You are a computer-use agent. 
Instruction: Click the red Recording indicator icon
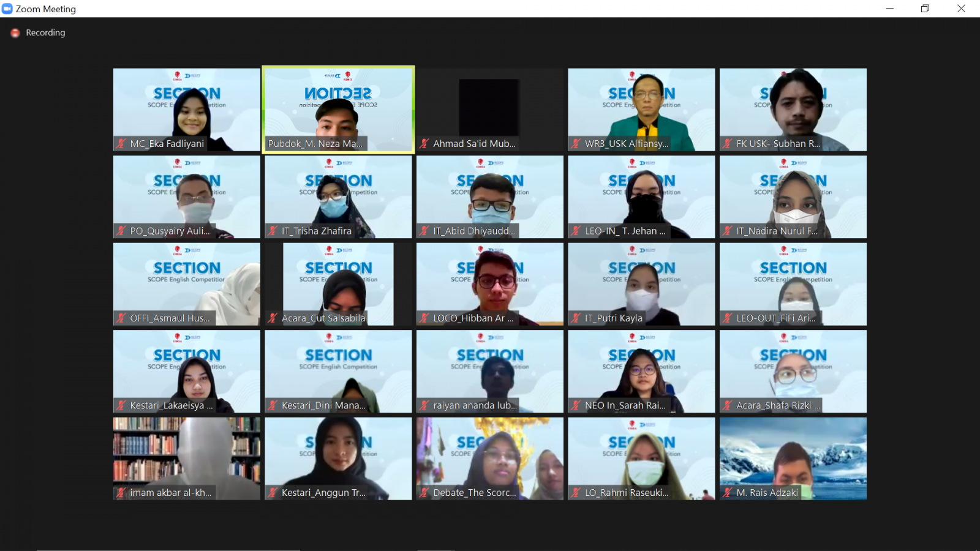[15, 33]
